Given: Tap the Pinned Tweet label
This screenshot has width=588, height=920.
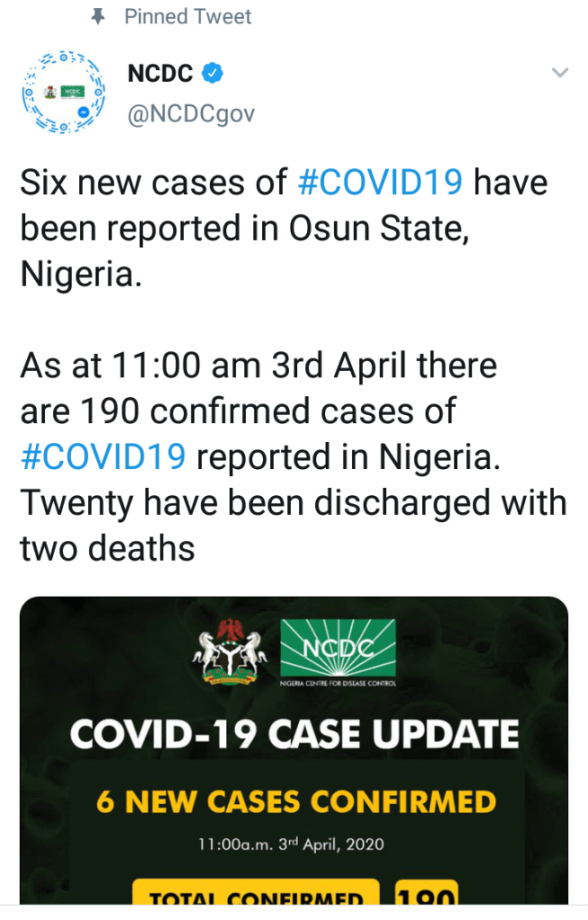Looking at the screenshot, I should click(188, 16).
